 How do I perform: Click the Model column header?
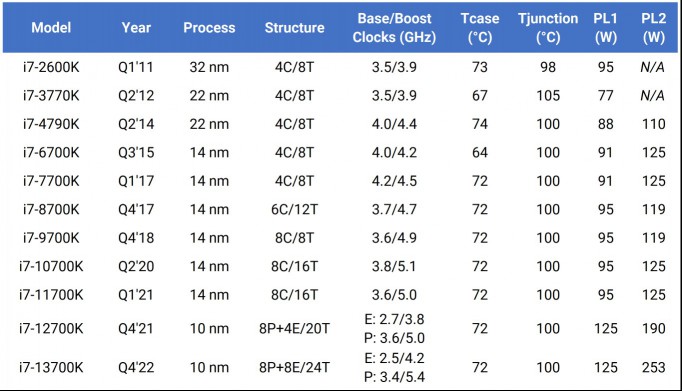click(51, 28)
